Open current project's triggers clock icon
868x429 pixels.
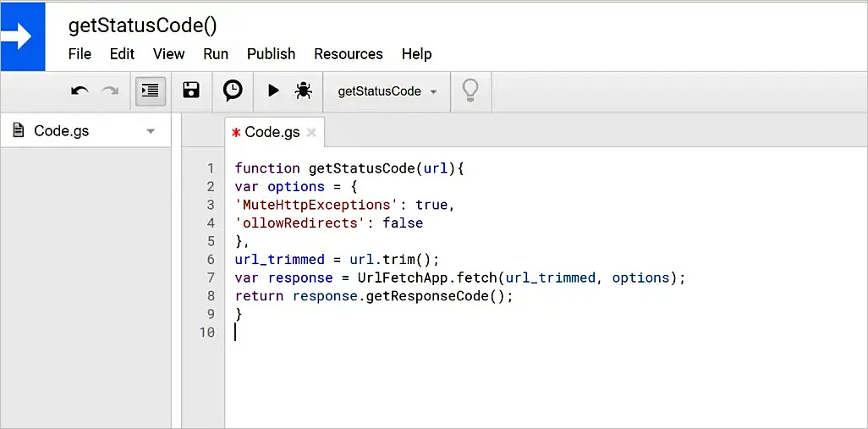coord(233,91)
